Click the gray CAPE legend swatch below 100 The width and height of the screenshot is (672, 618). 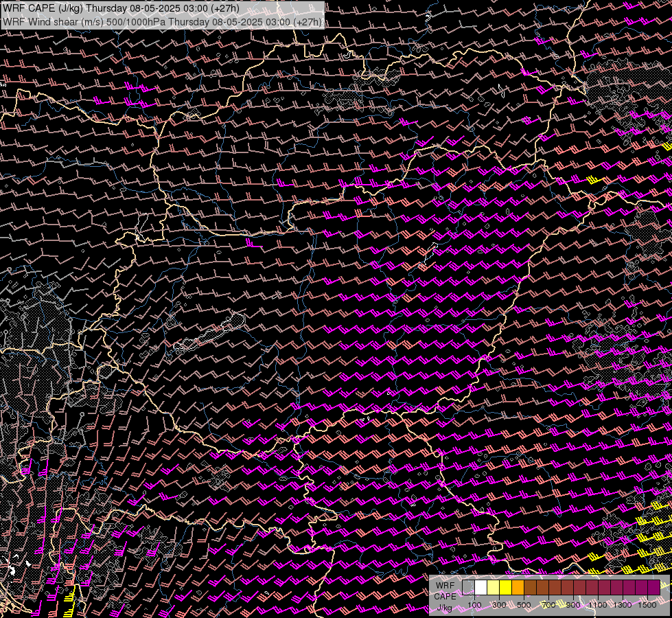(x=468, y=588)
